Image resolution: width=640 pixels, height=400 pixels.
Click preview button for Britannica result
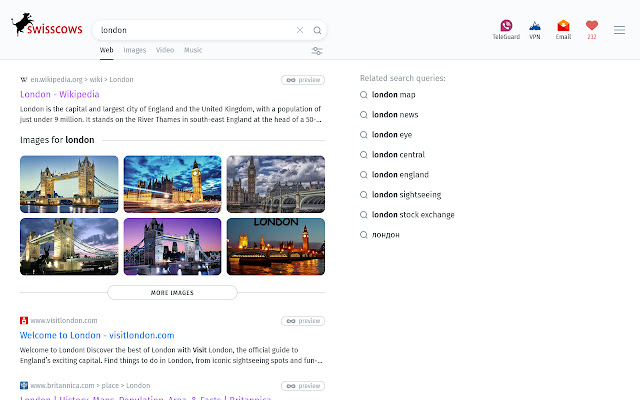[303, 386]
